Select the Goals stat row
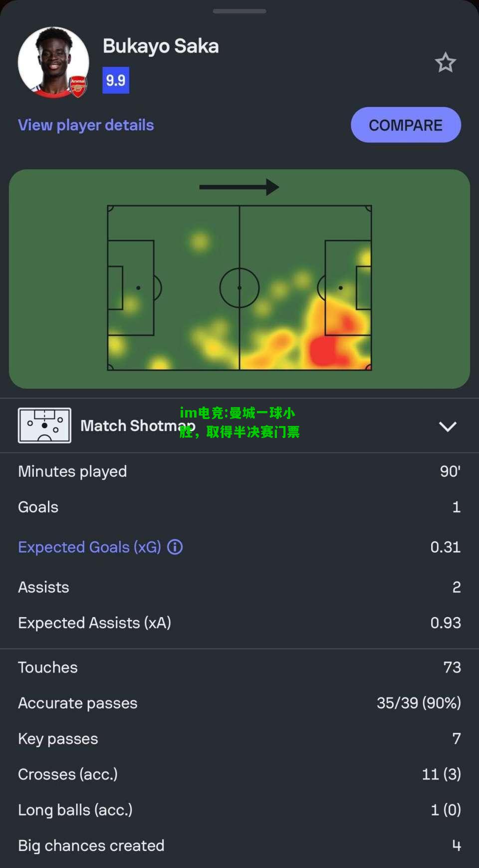This screenshot has height=868, width=479. tap(239, 507)
